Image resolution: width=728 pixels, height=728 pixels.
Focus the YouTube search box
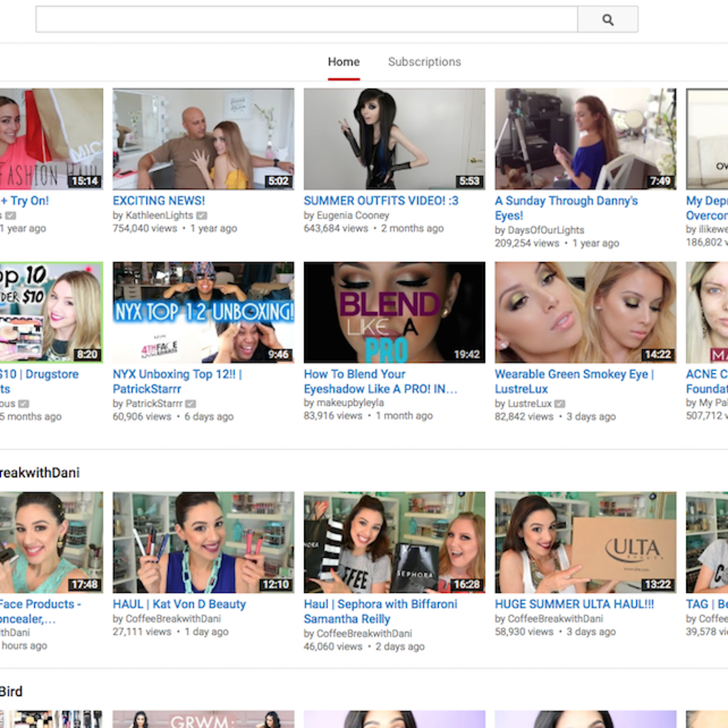pyautogui.click(x=306, y=19)
